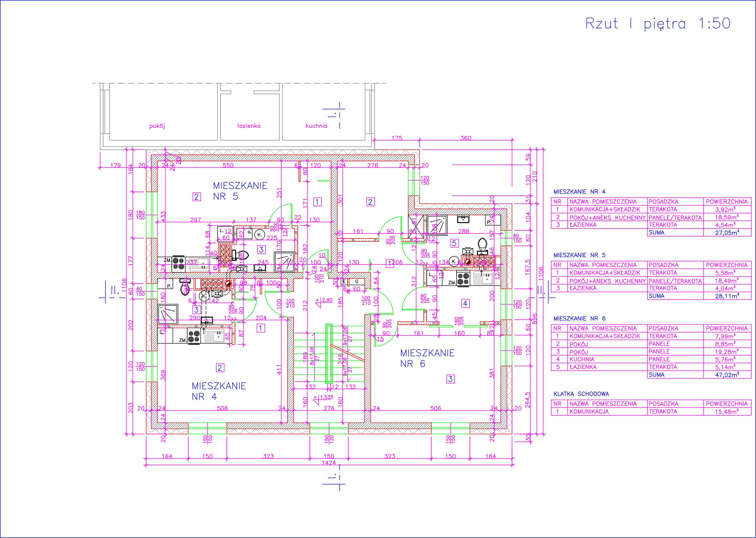Click the circled K. above the 142 dimension
The height and width of the screenshot is (538, 756).
click(204, 296)
